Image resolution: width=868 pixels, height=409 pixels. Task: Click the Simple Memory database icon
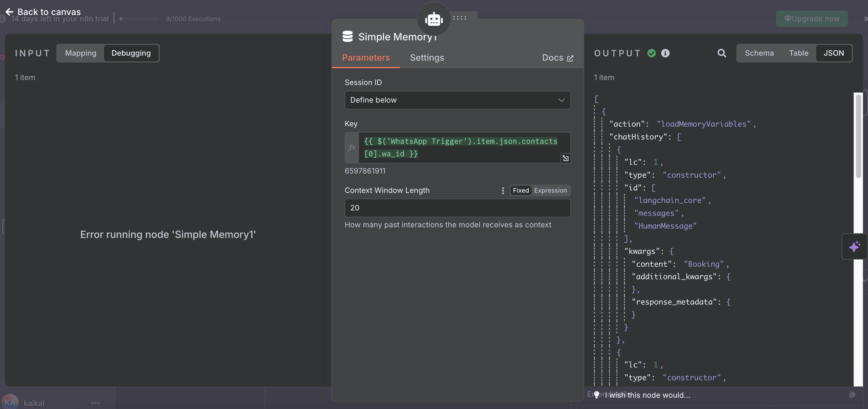[x=347, y=36]
